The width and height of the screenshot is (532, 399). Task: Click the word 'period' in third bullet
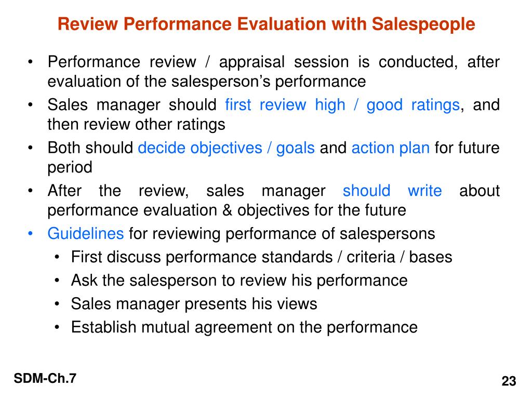70,168
